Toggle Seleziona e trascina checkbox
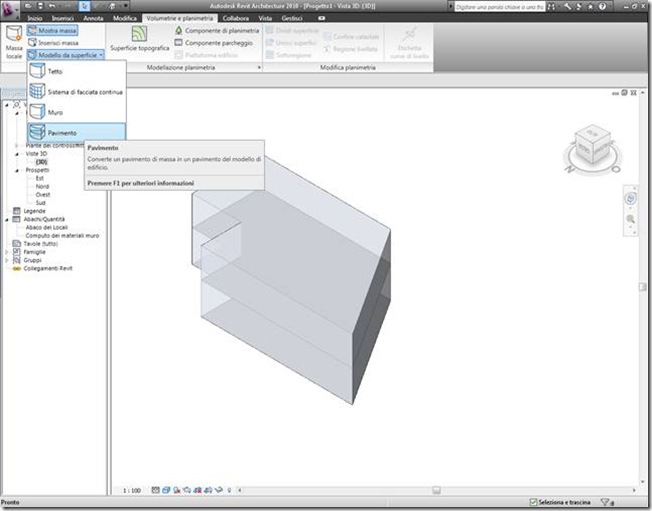Viewport: 652px width, 511px height. point(533,502)
